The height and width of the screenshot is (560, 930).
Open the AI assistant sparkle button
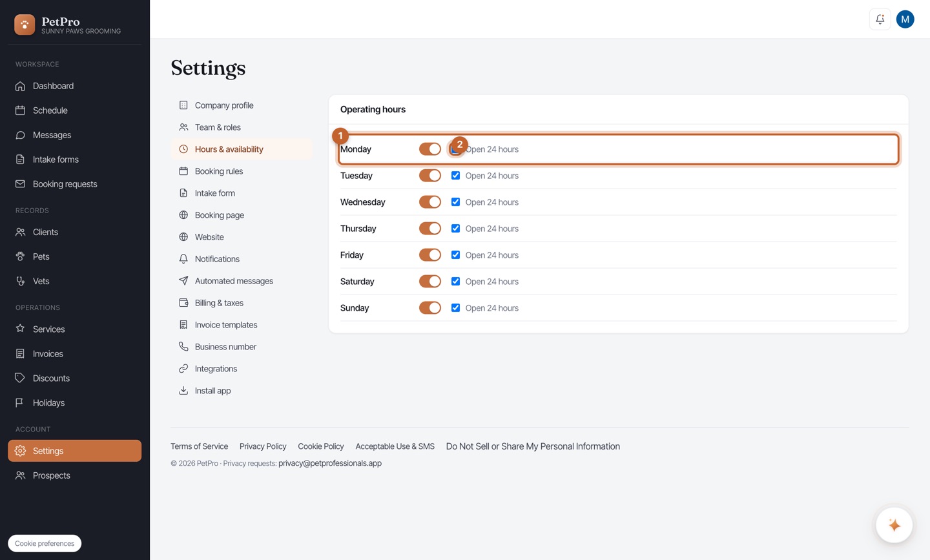[894, 525]
